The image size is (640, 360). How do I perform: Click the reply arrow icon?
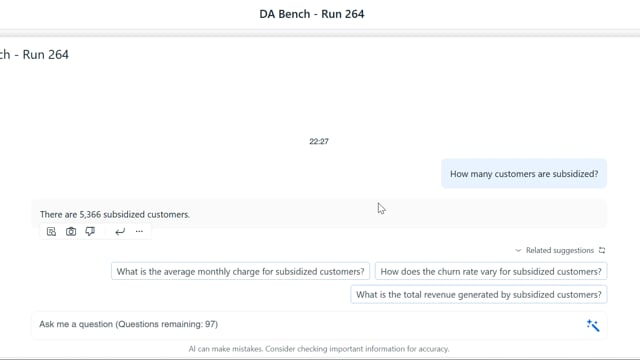120,232
